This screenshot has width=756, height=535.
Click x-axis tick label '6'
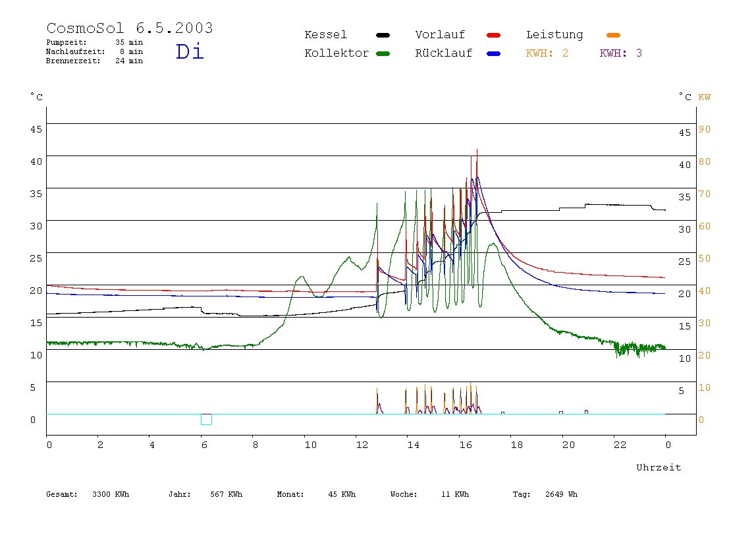[x=204, y=445]
